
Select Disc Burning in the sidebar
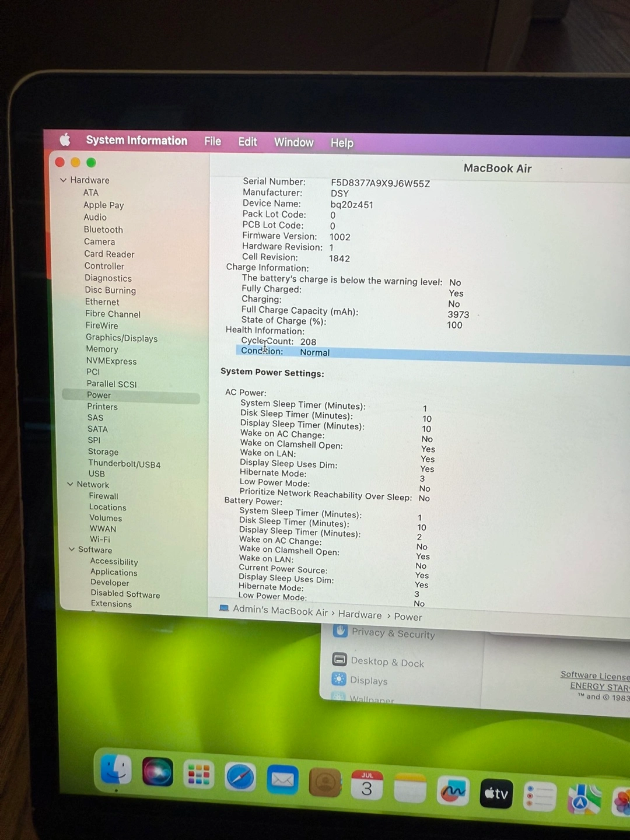pos(110,290)
